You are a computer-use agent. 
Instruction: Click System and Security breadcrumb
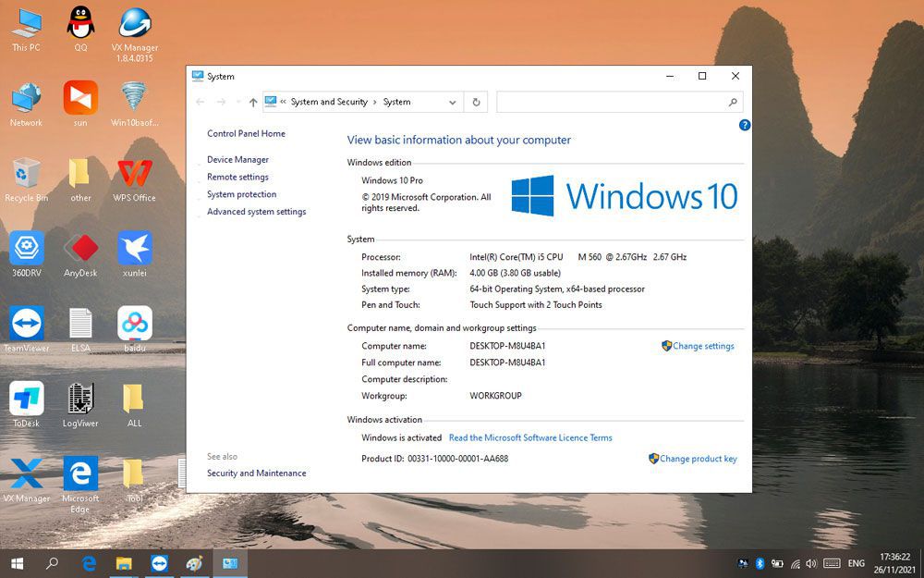[329, 102]
